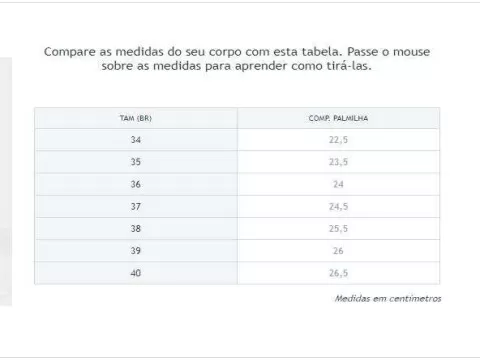Select size 36 in the table
The height and width of the screenshot is (360, 480).
[x=136, y=184]
